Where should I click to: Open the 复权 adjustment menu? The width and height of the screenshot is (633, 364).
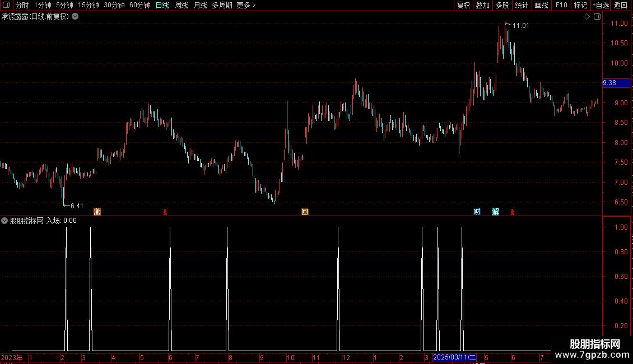coord(463,5)
